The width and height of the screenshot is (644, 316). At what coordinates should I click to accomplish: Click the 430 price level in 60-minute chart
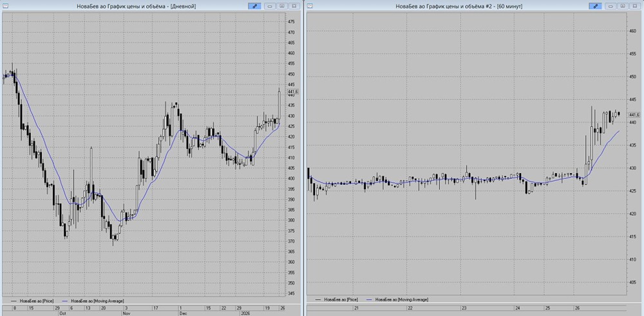pyautogui.click(x=632, y=168)
